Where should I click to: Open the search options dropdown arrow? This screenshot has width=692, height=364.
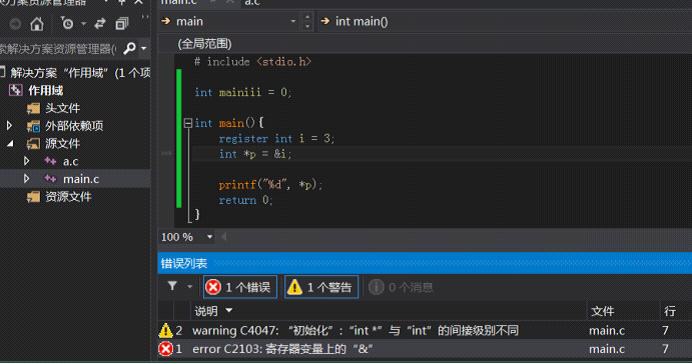143,48
